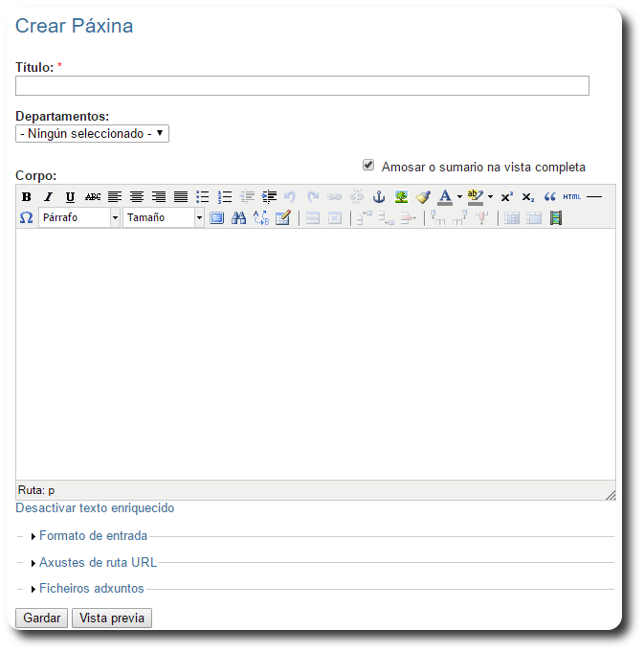The width and height of the screenshot is (644, 652).
Task: Click the underline formatting icon
Action: [x=70, y=197]
